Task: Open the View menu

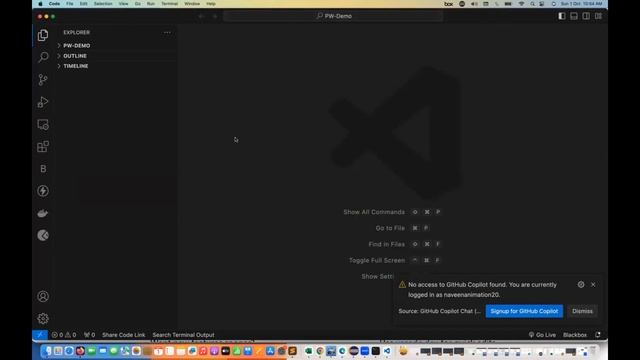Action: click(123, 4)
